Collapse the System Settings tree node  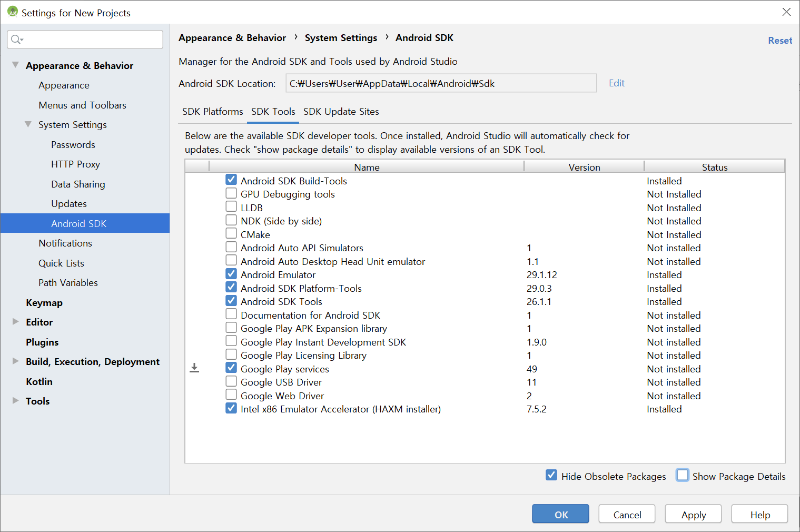(x=28, y=124)
